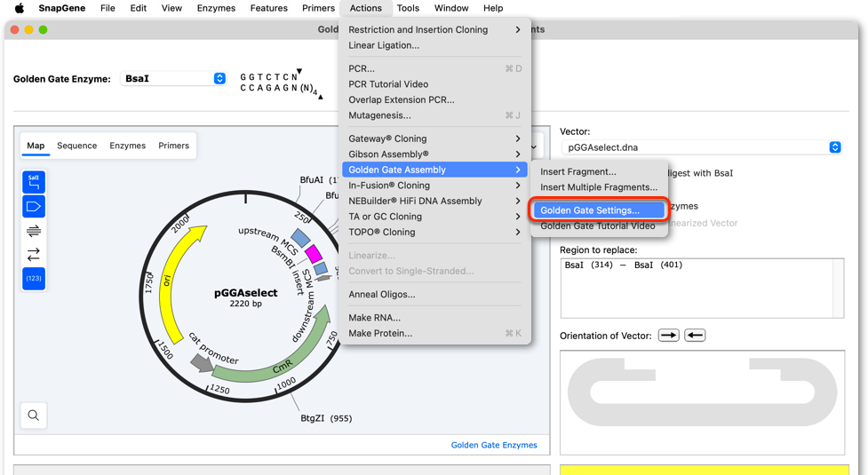Image resolution: width=868 pixels, height=475 pixels.
Task: Open the Features menu
Action: pos(268,8)
